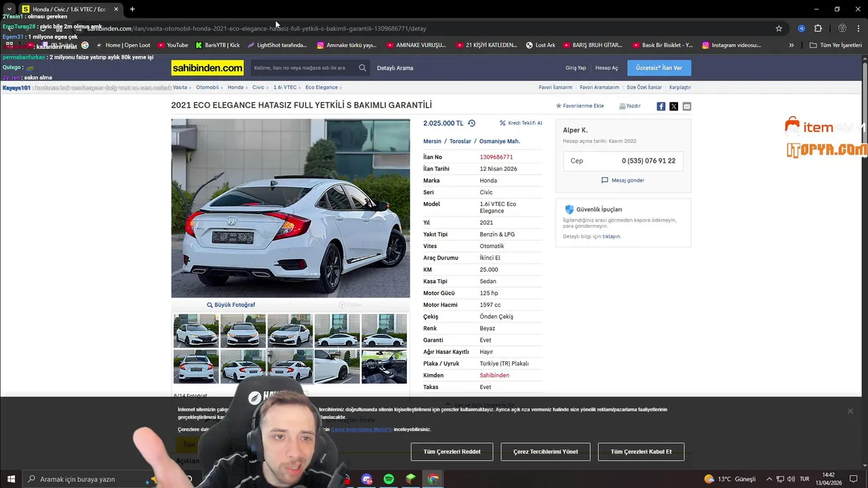This screenshot has width=868, height=488.
Task: Bookmark this page with star icon
Action: (x=779, y=28)
